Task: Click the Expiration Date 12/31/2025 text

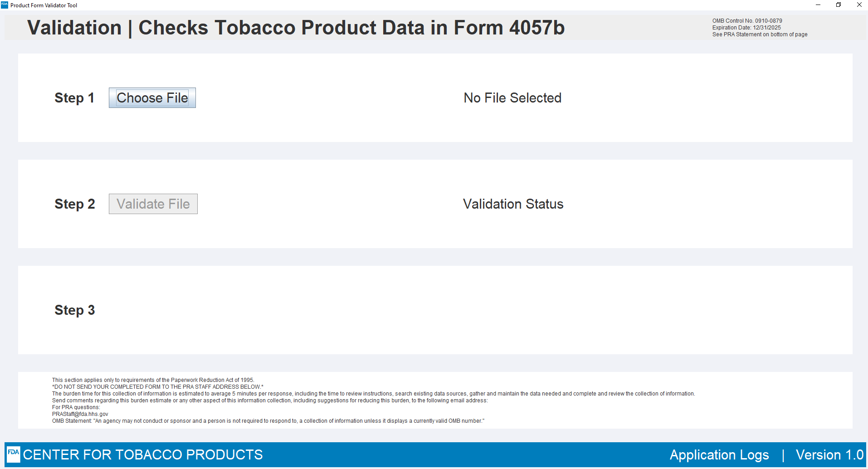Action: tap(746, 28)
